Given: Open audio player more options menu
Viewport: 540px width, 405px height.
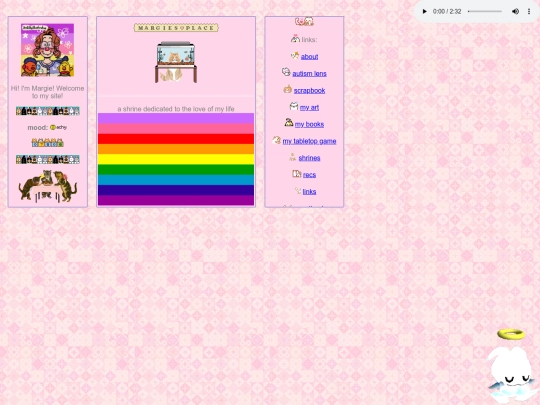Looking at the screenshot, I should pos(529,11).
